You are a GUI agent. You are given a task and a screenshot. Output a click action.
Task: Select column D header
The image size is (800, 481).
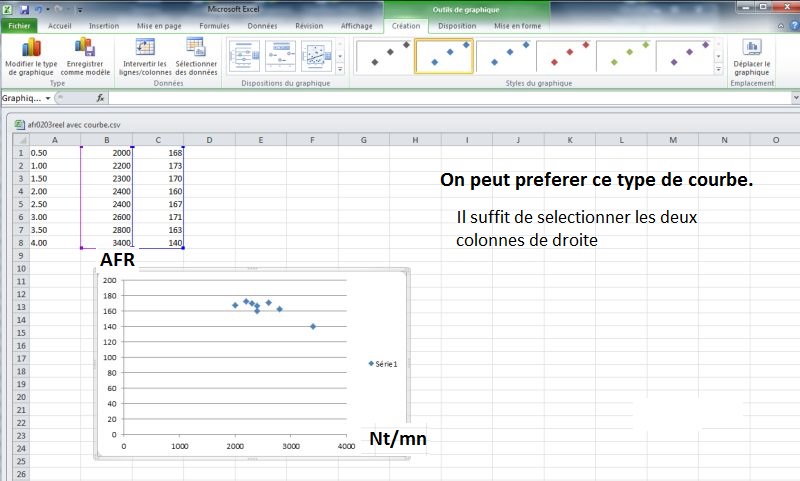209,140
